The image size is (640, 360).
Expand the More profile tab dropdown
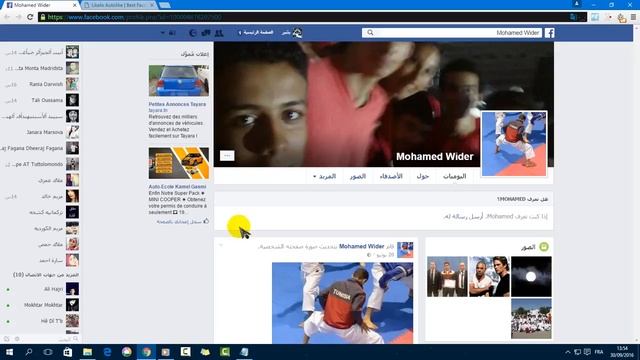tap(324, 176)
